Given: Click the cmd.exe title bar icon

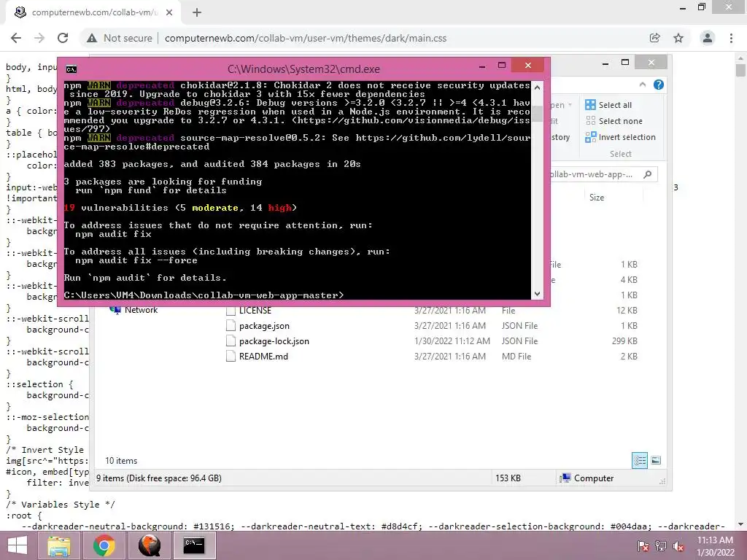Looking at the screenshot, I should click(71, 69).
